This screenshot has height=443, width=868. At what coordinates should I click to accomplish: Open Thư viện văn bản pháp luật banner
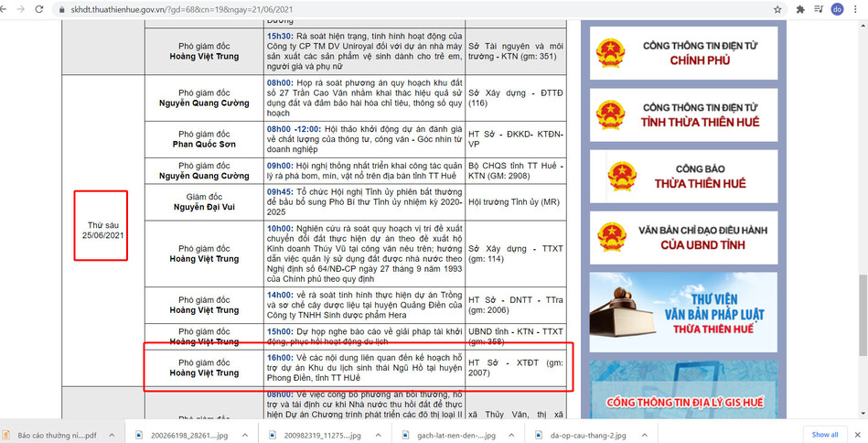tap(683, 312)
